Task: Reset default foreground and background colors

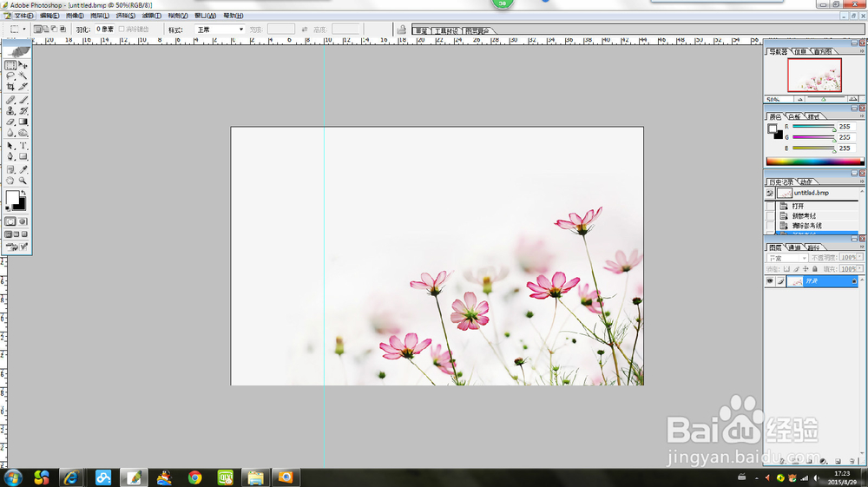Action: (8, 208)
